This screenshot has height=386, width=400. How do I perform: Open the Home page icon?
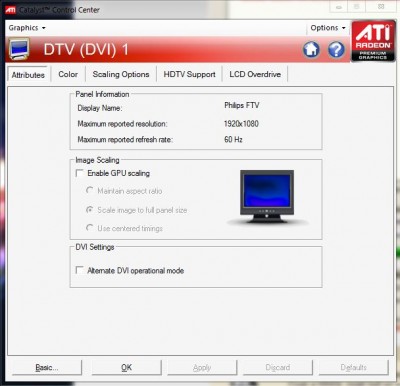pos(311,50)
